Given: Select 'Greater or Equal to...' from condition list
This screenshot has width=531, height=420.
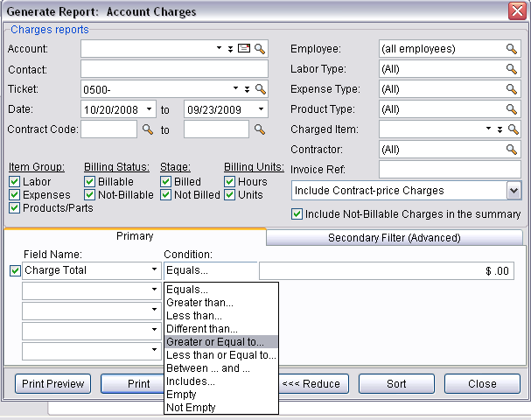Looking at the screenshot, I should (x=220, y=342).
